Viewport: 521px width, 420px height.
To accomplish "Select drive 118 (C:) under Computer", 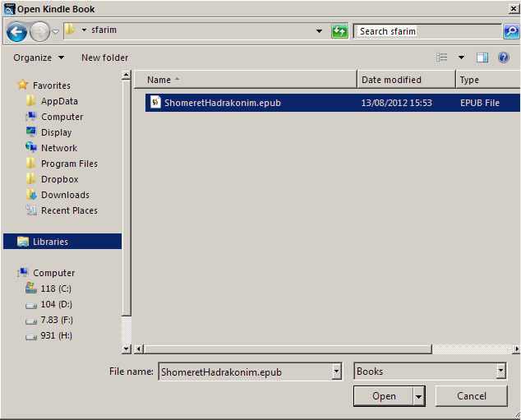I will [x=57, y=288].
